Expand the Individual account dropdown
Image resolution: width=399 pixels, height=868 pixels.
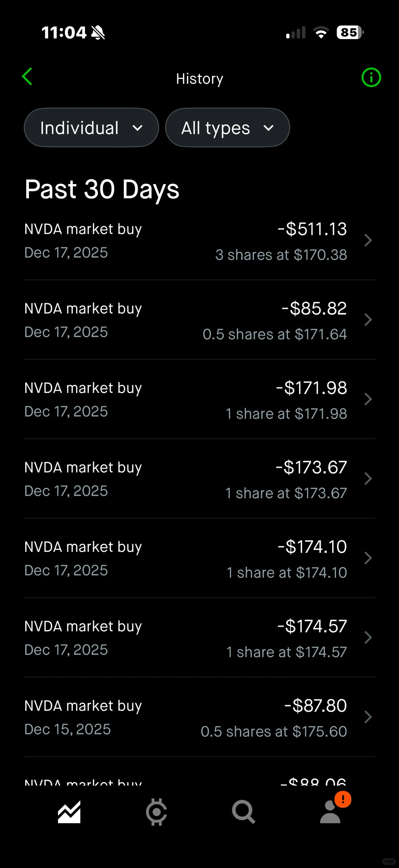pos(91,128)
